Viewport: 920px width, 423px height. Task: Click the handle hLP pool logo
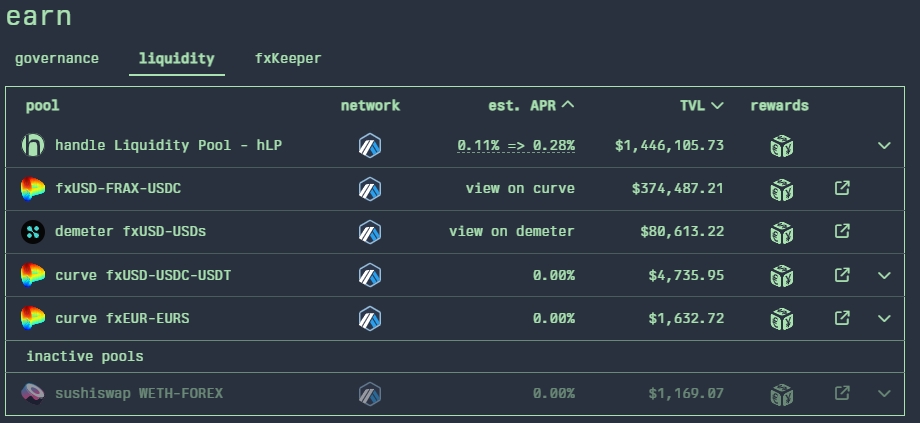tap(33, 145)
